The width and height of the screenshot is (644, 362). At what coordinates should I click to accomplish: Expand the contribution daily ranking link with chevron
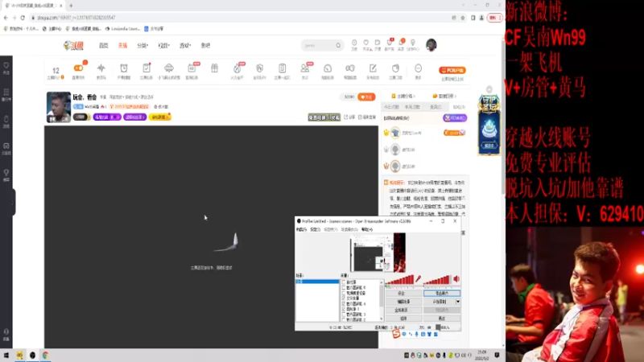pos(444,96)
